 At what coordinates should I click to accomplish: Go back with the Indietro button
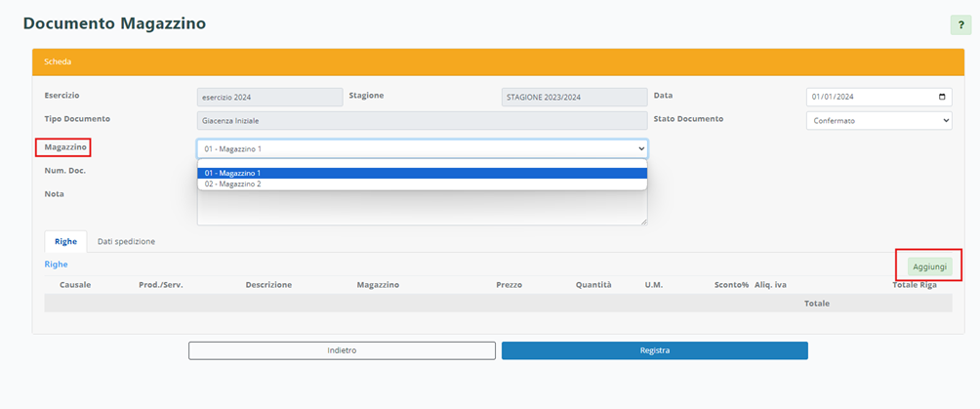coord(342,350)
